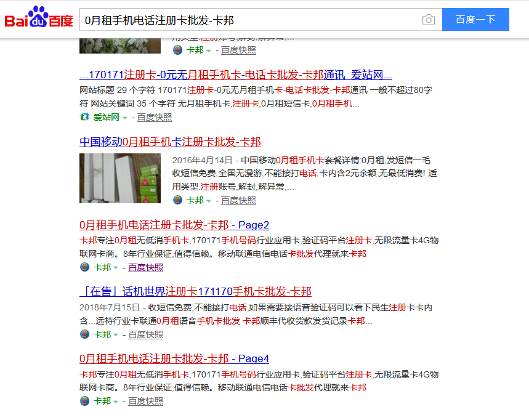Click the Baidu logo

pos(39,20)
